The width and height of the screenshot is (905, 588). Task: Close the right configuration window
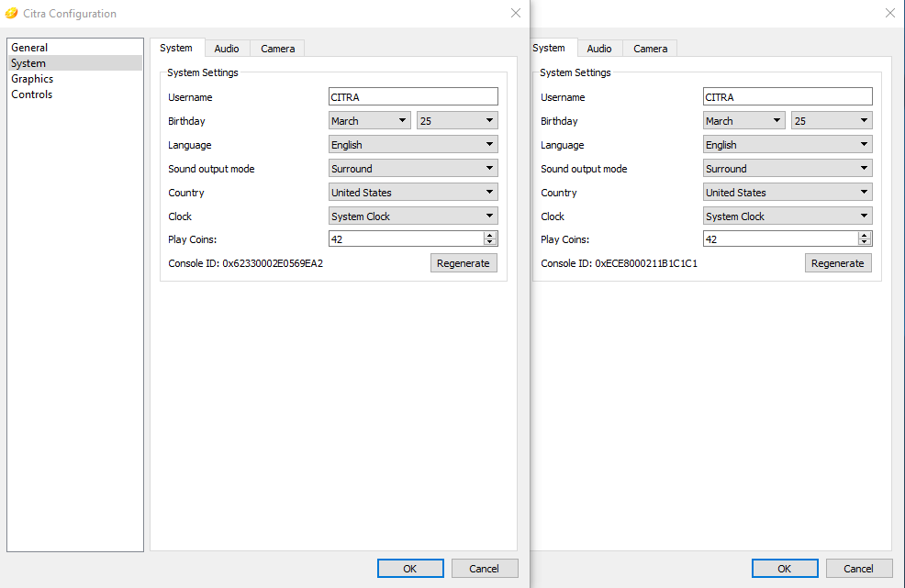pos(890,13)
